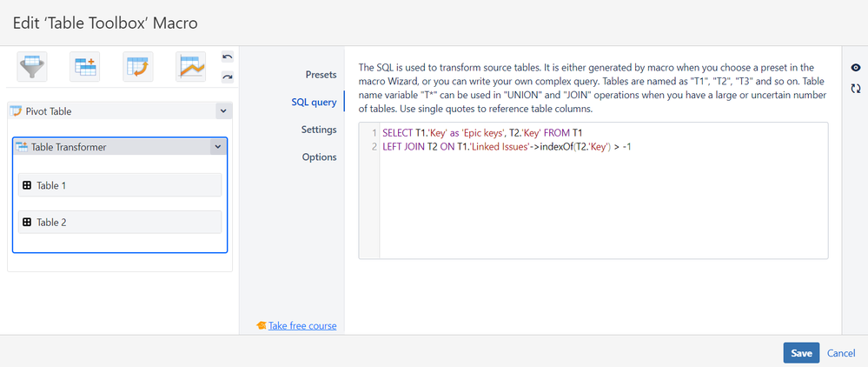Open the Take free course link
Image resolution: width=868 pixels, height=367 pixels.
(x=301, y=325)
